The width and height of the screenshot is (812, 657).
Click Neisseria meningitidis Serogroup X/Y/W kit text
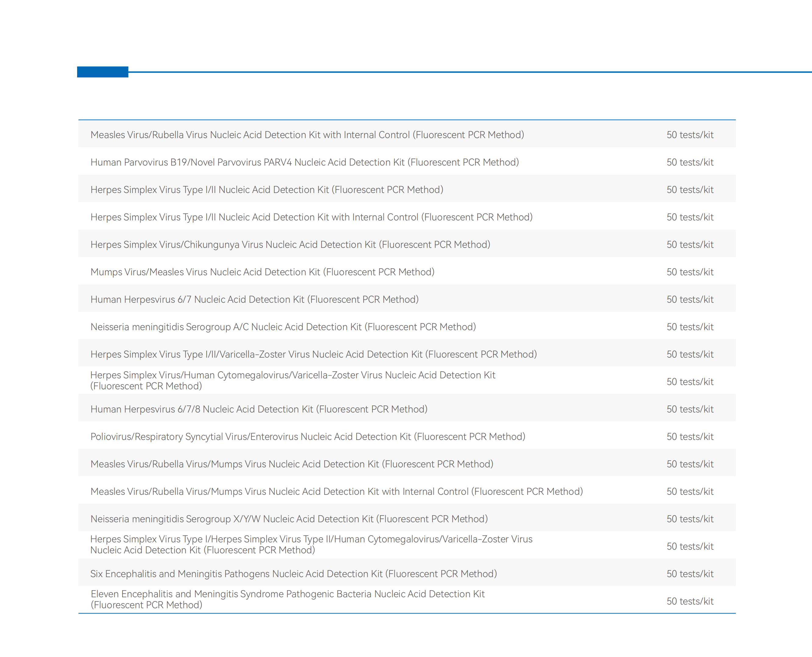(x=289, y=519)
